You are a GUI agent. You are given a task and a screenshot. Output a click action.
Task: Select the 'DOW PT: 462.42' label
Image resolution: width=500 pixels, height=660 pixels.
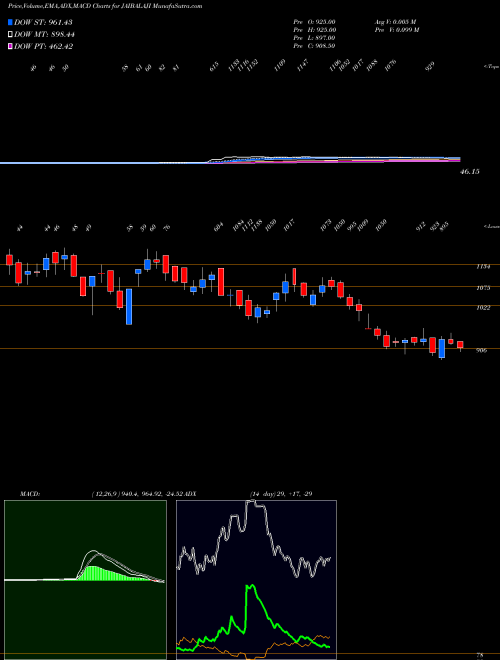coord(43,46)
